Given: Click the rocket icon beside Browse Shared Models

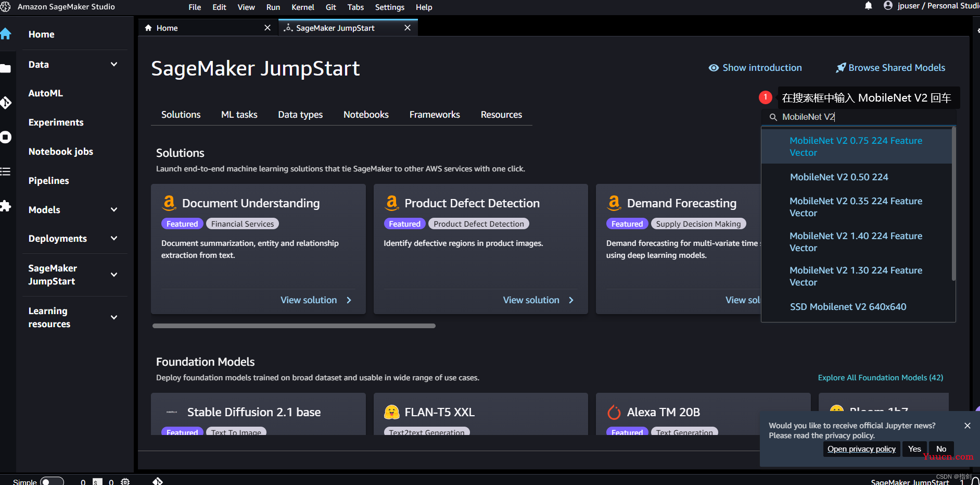Looking at the screenshot, I should click(841, 68).
